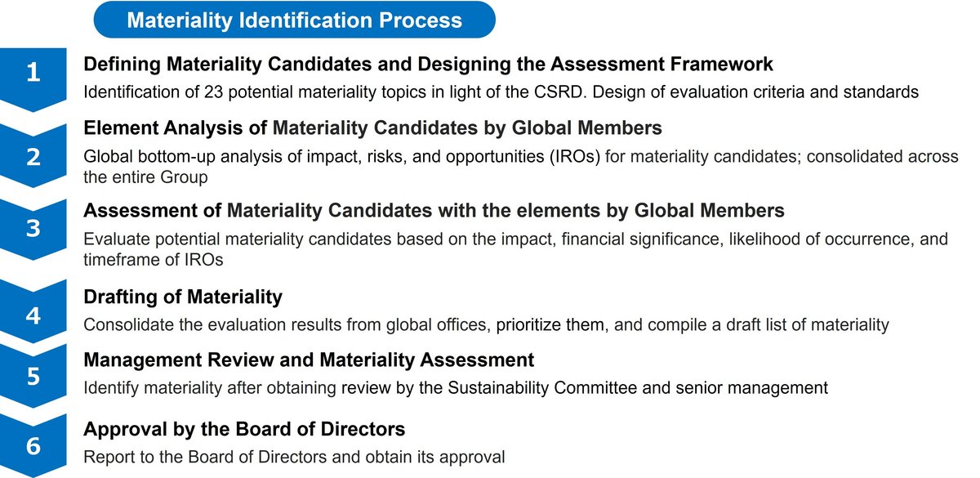Click the step 1 chevron badge

(x=33, y=76)
